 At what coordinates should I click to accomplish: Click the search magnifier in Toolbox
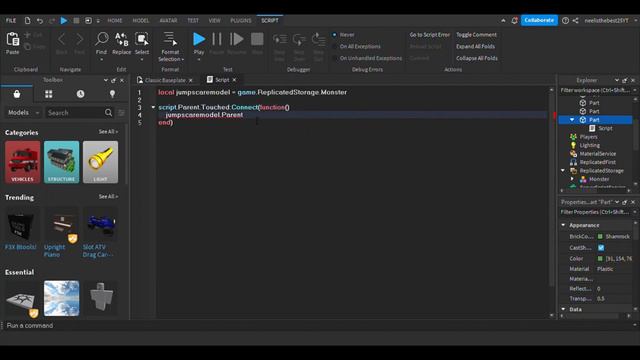(x=108, y=113)
